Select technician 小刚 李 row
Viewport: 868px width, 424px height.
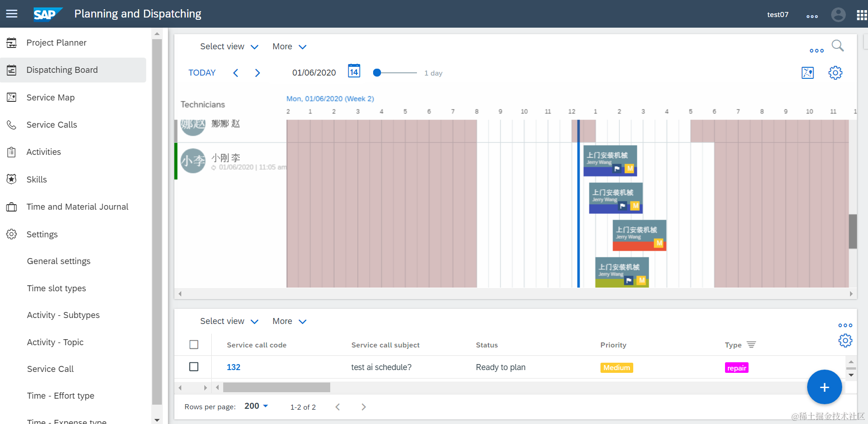point(231,161)
